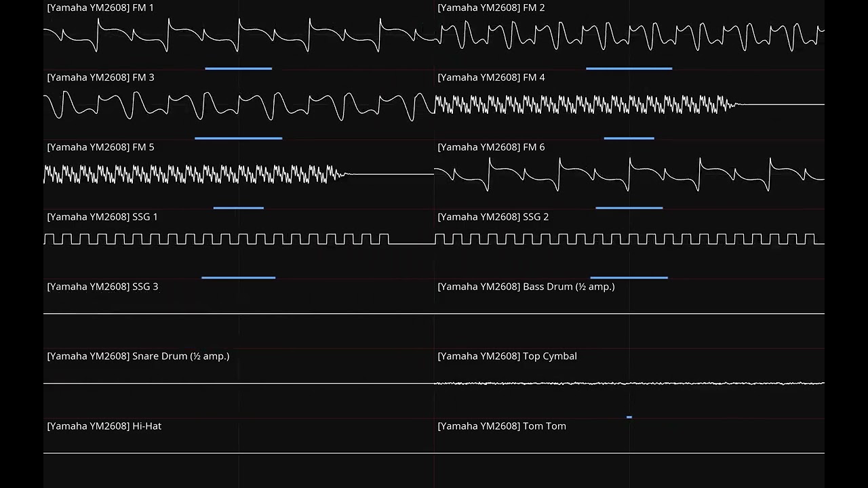Select the flat Hi-Hat waveform line
This screenshot has width=868, height=488.
point(239,453)
